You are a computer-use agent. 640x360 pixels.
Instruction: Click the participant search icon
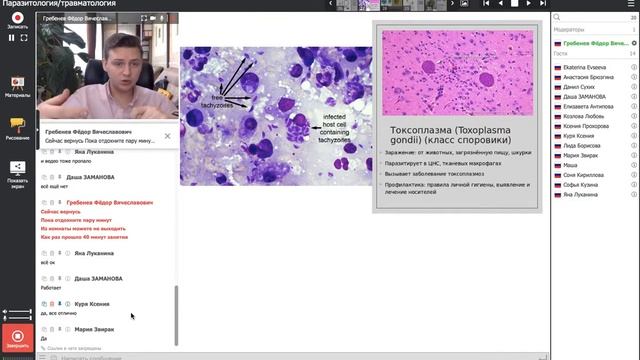click(x=557, y=17)
